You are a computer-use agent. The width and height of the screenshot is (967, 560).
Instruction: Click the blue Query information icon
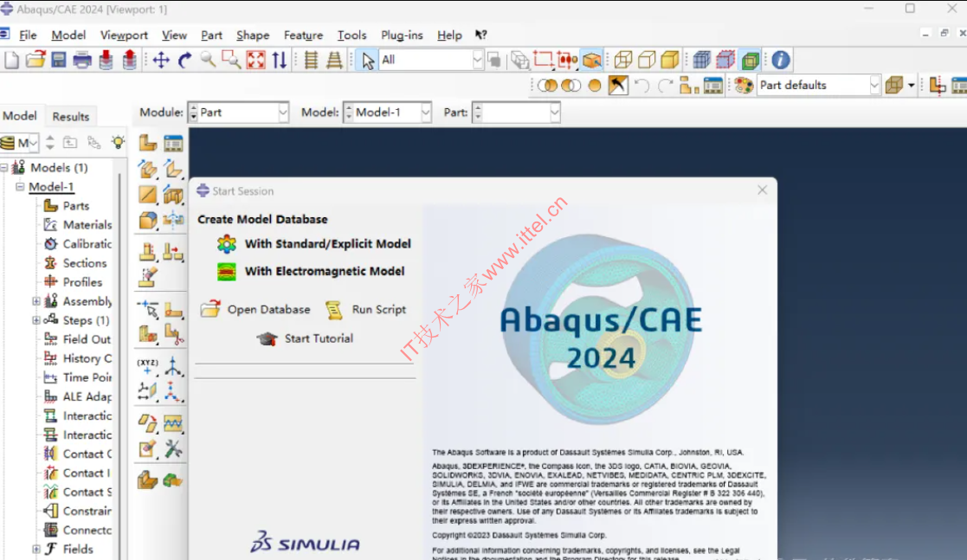click(x=780, y=60)
